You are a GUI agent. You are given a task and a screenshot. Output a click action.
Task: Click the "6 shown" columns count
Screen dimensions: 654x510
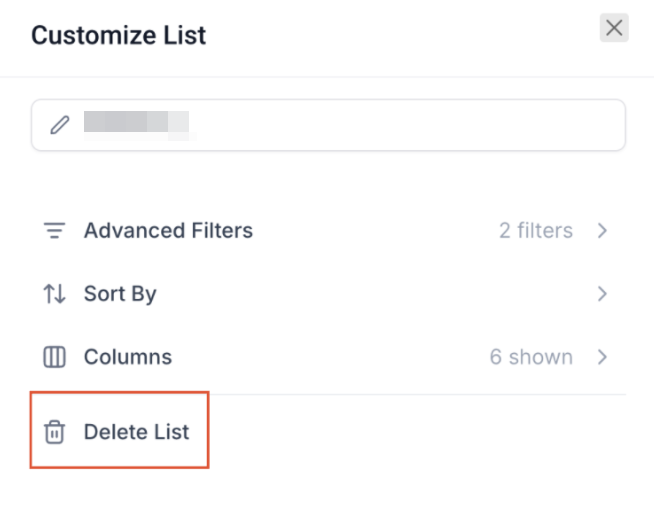(x=531, y=357)
